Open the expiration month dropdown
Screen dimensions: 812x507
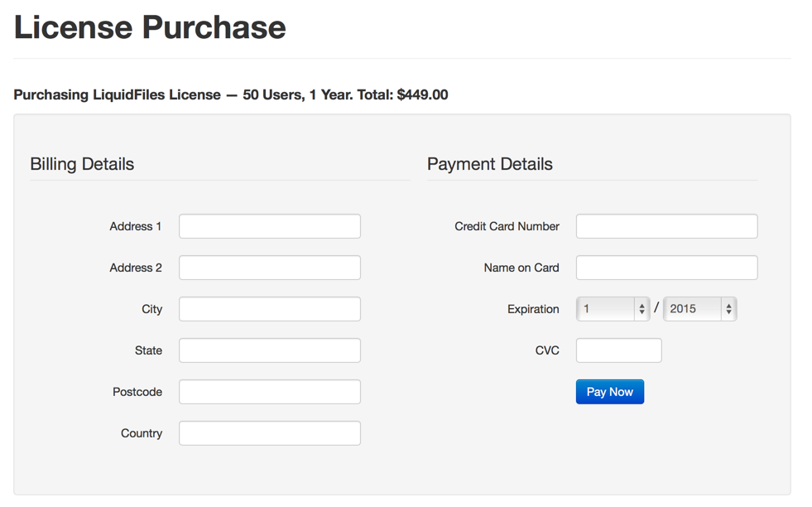608,308
